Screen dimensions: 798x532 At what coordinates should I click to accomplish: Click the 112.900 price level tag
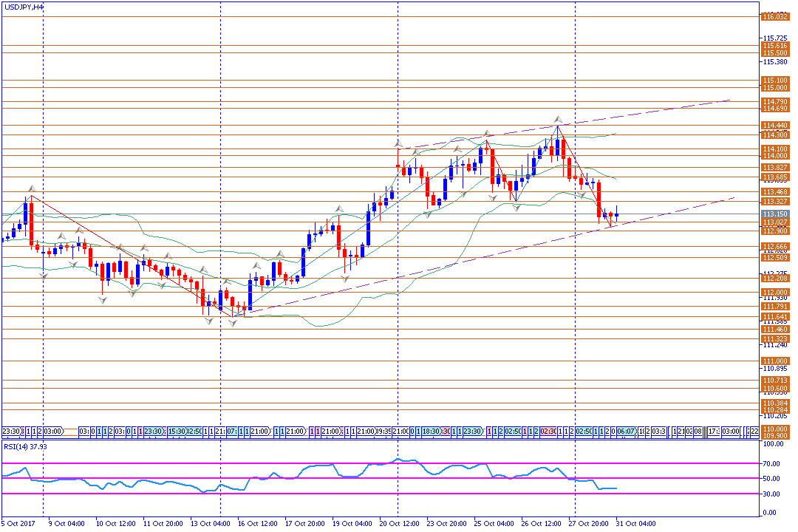775,231
